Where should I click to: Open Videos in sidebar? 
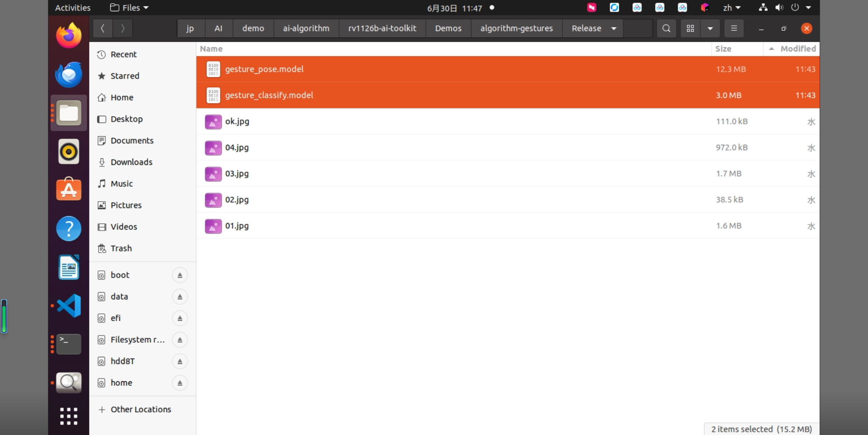(142, 227)
